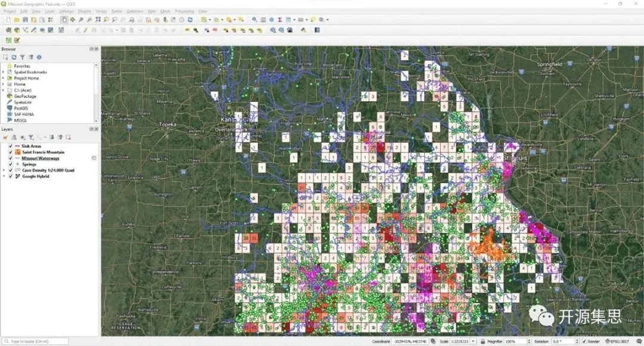Image resolution: width=644 pixels, height=346 pixels.
Task: Toggle Saint Francis Mountain layer visibility
Action: (11, 152)
